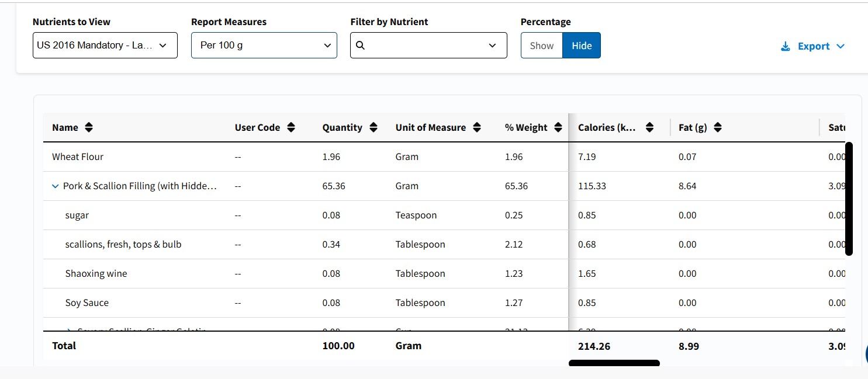
Task: Open Report Measures Per 100 g dropdown
Action: [x=264, y=45]
